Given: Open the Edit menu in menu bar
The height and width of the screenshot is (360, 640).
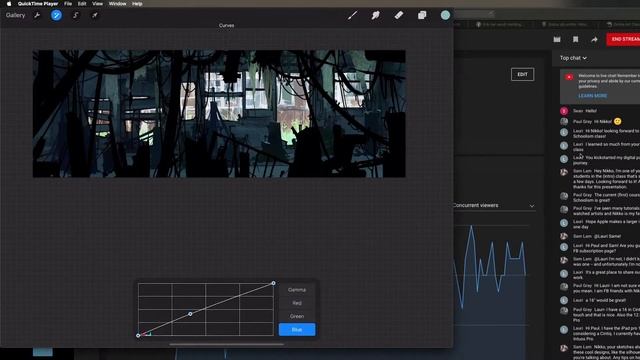Looking at the screenshot, I should click(x=82, y=4).
